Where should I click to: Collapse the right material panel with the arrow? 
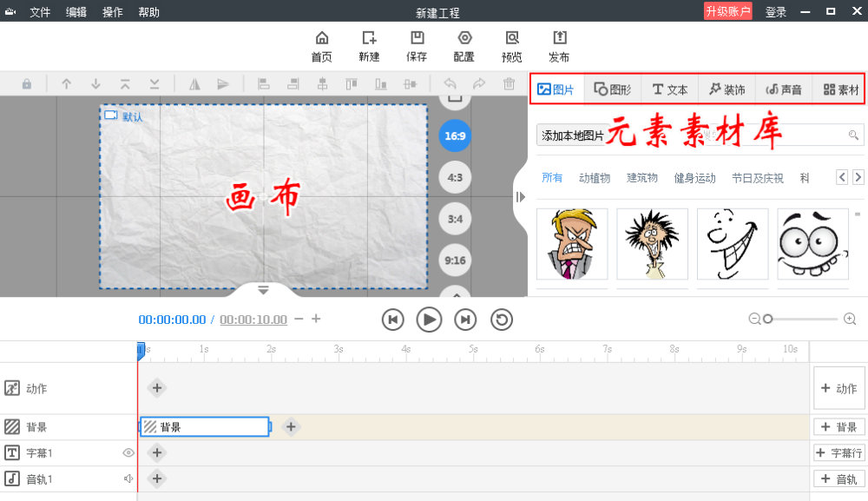[521, 197]
